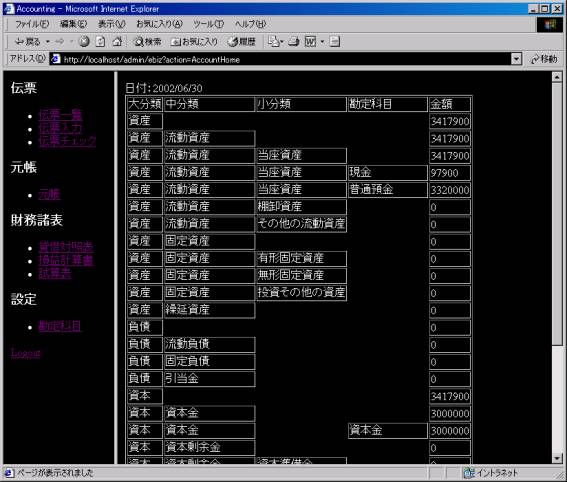Click the Logout link in sidebar

coord(26,353)
